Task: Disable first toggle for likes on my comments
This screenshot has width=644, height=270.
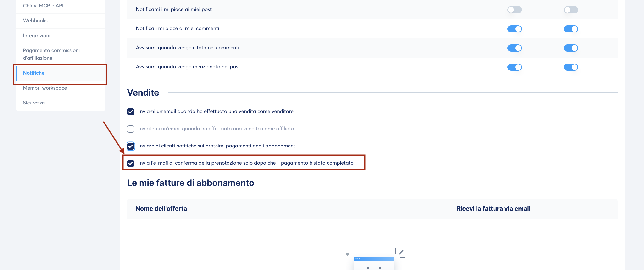Action: [x=514, y=29]
